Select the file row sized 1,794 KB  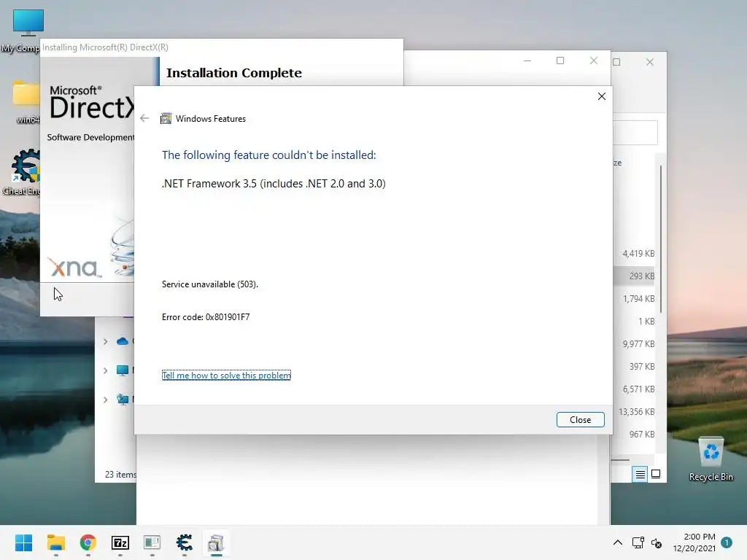634,298
